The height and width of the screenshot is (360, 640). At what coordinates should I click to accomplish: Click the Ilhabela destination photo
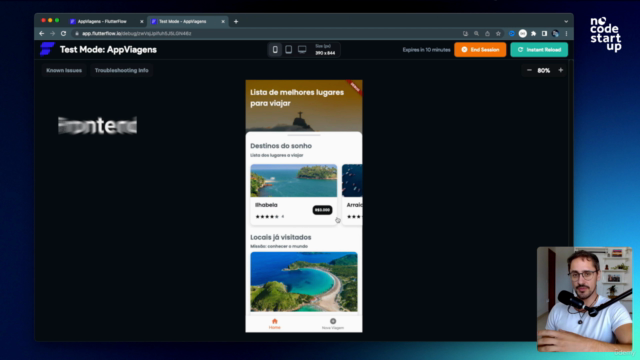293,180
